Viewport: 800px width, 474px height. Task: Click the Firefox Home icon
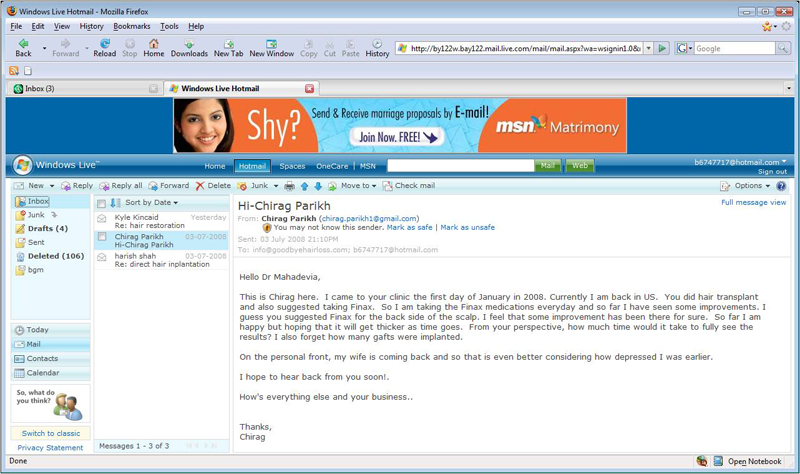click(153, 47)
